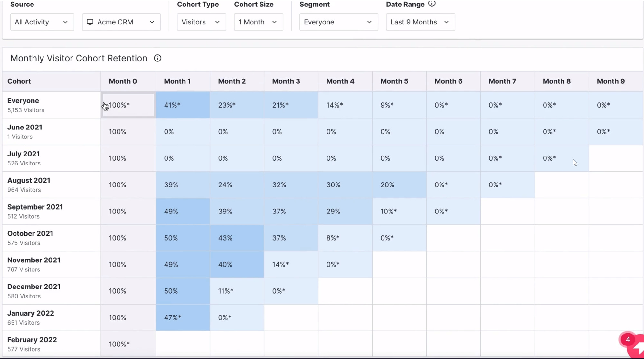Click the Cohort column header
The width and height of the screenshot is (644, 359).
click(x=19, y=81)
